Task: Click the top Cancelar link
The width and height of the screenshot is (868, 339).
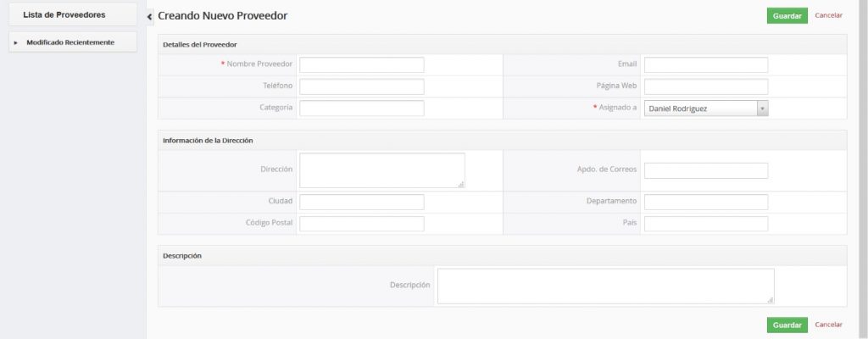Action: 828,15
